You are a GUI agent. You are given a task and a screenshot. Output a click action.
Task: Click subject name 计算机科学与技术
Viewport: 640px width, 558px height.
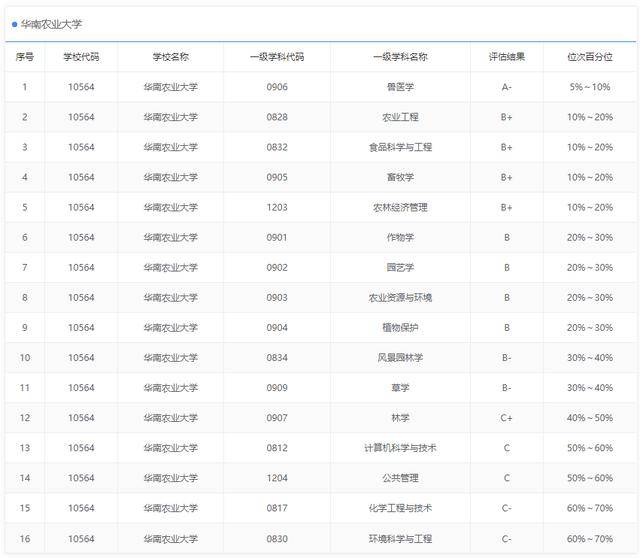pyautogui.click(x=400, y=448)
